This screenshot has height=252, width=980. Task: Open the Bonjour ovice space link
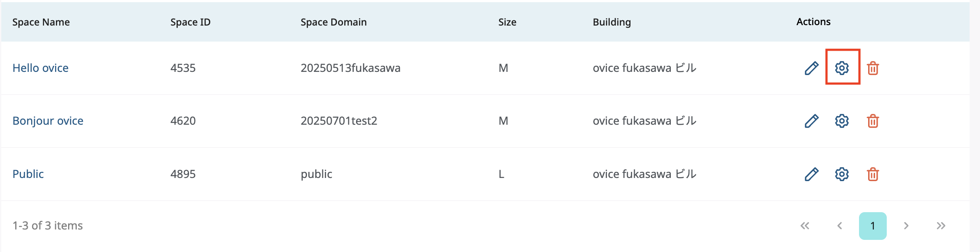coord(48,121)
